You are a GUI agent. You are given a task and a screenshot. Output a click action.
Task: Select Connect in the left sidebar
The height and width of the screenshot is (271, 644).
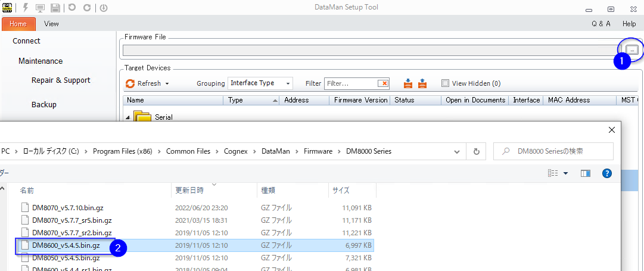point(26,41)
